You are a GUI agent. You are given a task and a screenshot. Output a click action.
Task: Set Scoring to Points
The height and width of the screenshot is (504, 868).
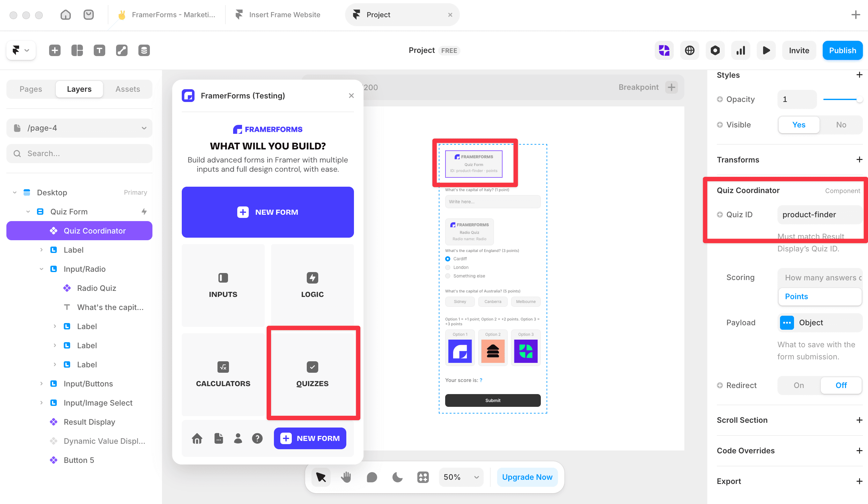pyautogui.click(x=820, y=297)
